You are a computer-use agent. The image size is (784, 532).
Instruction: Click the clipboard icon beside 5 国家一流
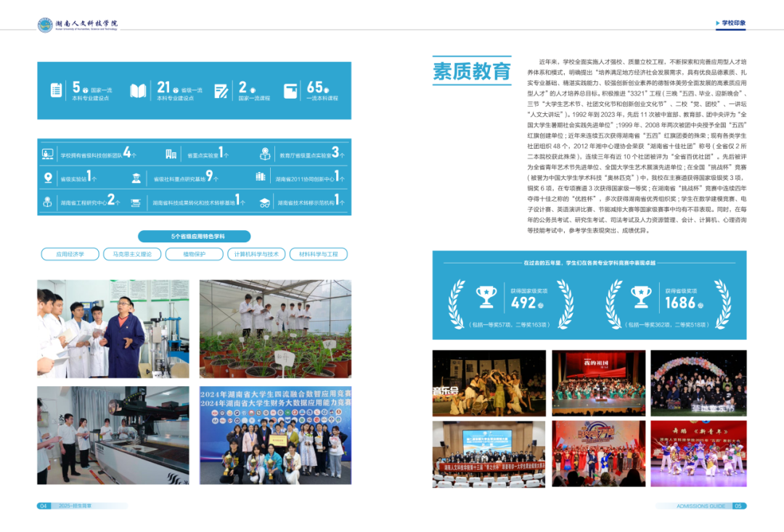click(x=57, y=91)
